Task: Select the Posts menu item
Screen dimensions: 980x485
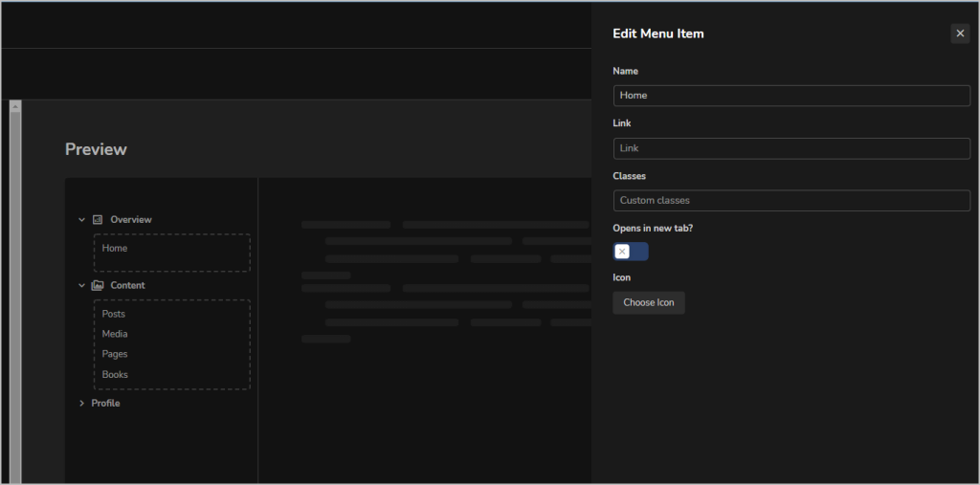Action: point(113,314)
